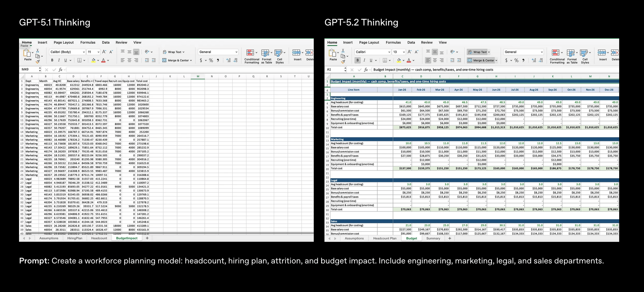
Task: Click the Cut scissors icon in right spreadsheet
Action: (x=343, y=51)
